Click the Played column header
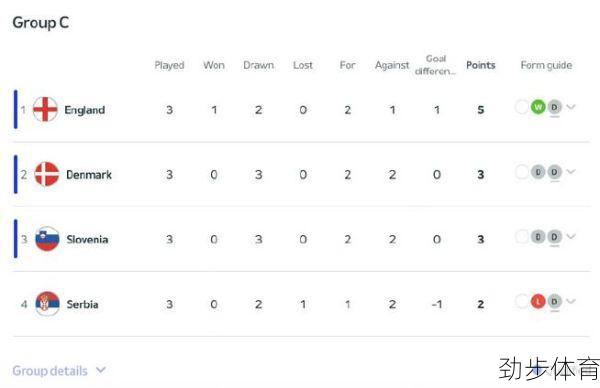The height and width of the screenshot is (388, 600). (169, 65)
